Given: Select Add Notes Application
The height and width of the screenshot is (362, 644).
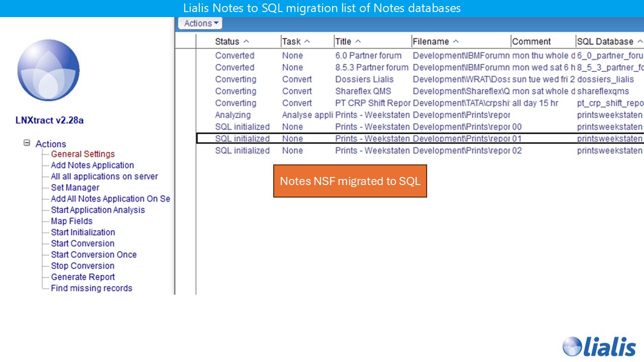Looking at the screenshot, I should click(x=92, y=165).
